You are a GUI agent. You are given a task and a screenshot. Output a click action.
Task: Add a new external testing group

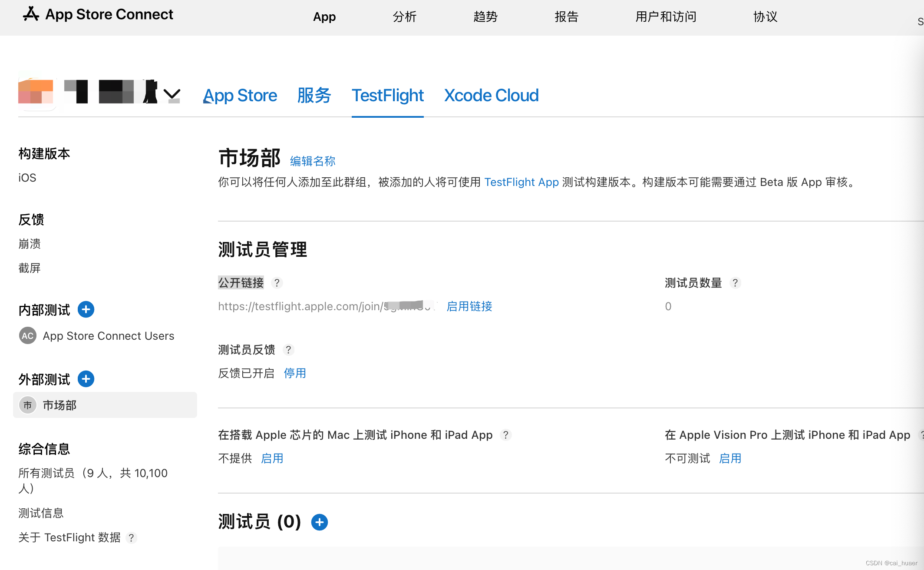[86, 379]
